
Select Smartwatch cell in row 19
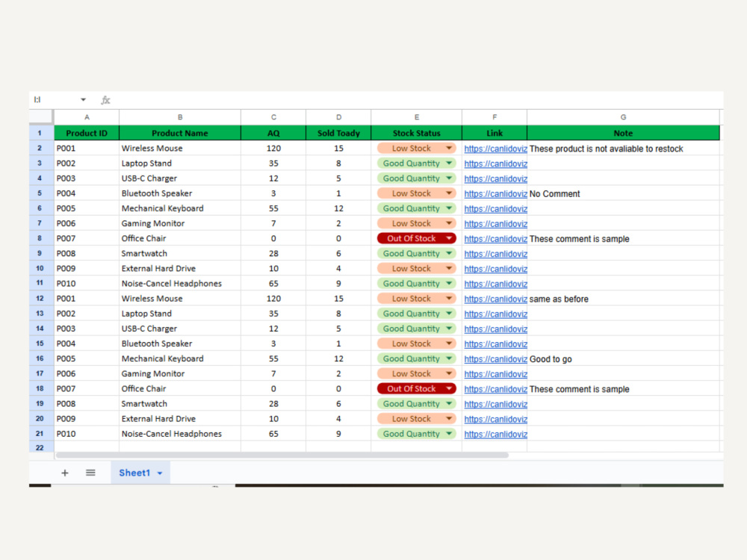click(x=179, y=404)
